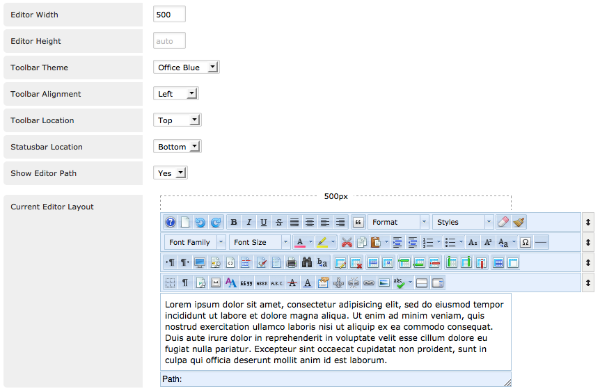Toggle Underline formatting button
600x391 pixels.
tap(264, 222)
